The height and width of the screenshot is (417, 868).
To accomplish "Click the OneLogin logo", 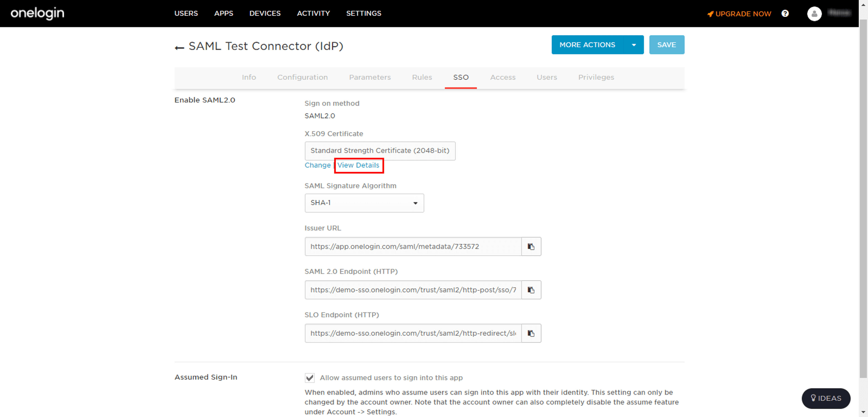I will [x=37, y=13].
